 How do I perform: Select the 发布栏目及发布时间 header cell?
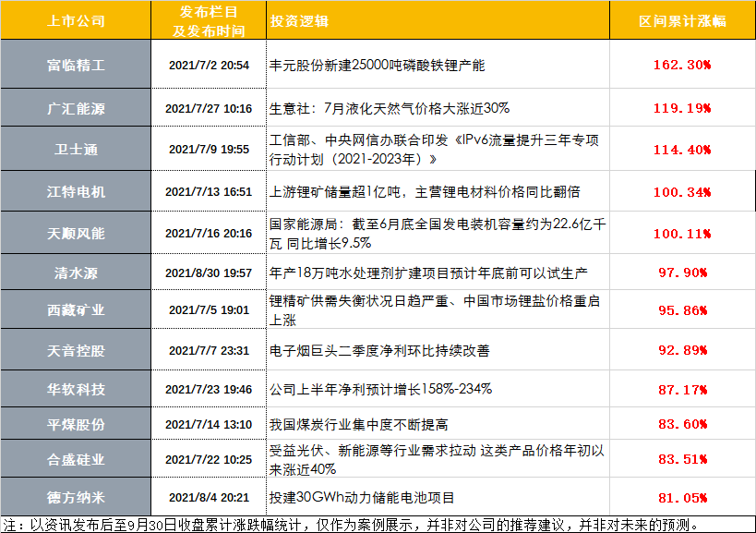coord(209,20)
